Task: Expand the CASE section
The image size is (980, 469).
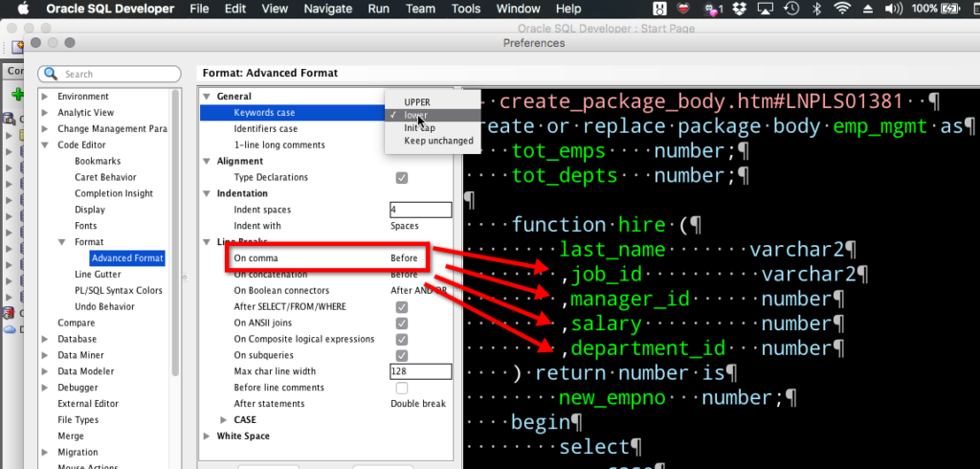Action: pos(224,420)
